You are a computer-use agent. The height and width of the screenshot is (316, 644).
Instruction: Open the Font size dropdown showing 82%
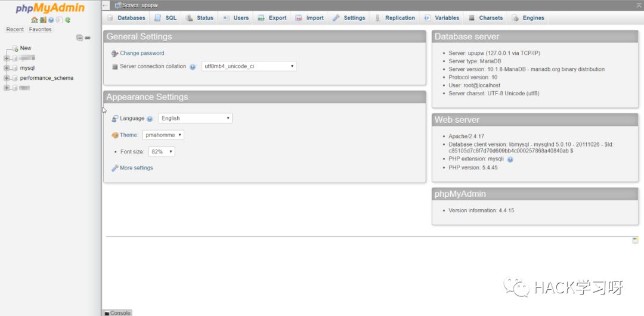point(162,151)
